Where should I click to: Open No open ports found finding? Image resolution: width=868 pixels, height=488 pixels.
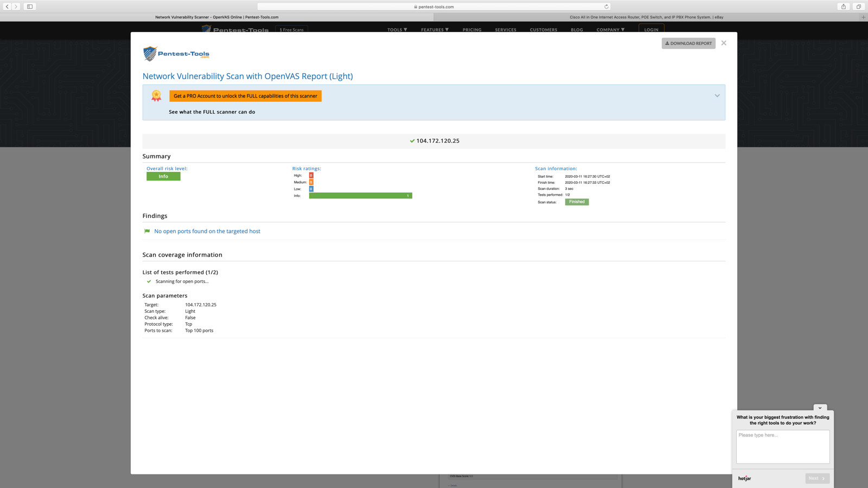207,231
